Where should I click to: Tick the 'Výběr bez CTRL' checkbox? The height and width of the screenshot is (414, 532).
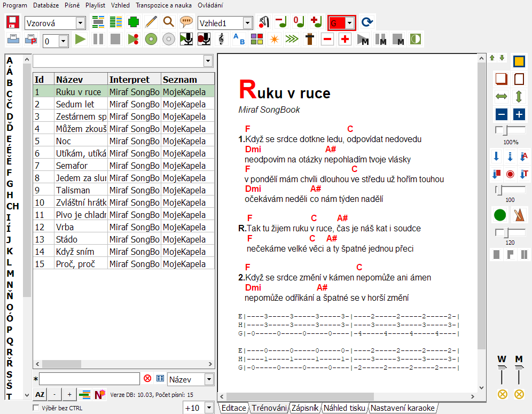[x=36, y=408]
